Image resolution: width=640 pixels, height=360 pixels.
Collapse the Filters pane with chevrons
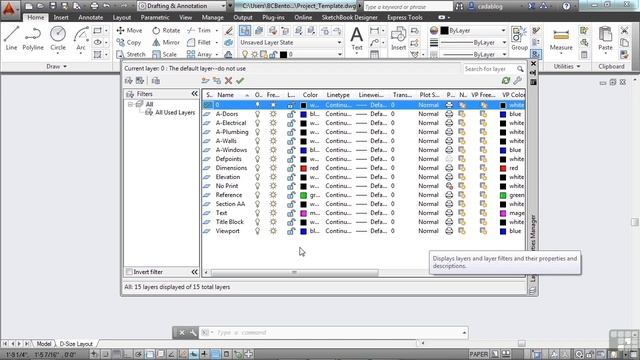coord(194,93)
